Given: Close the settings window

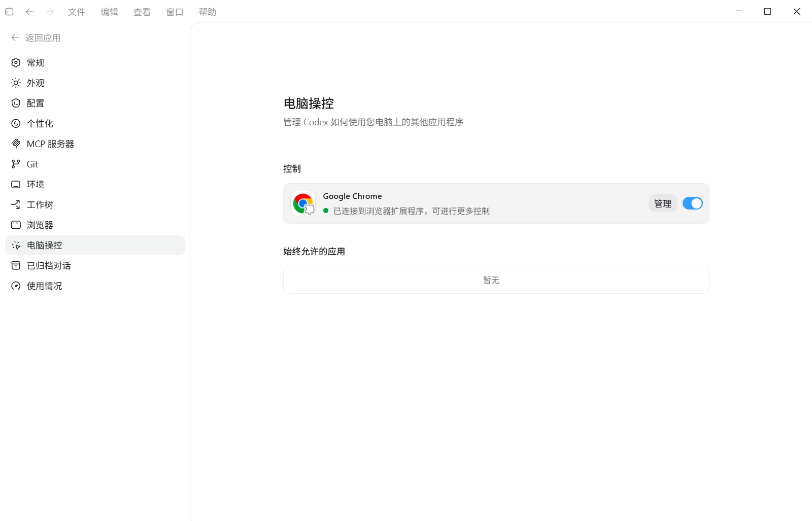Looking at the screenshot, I should tap(797, 11).
